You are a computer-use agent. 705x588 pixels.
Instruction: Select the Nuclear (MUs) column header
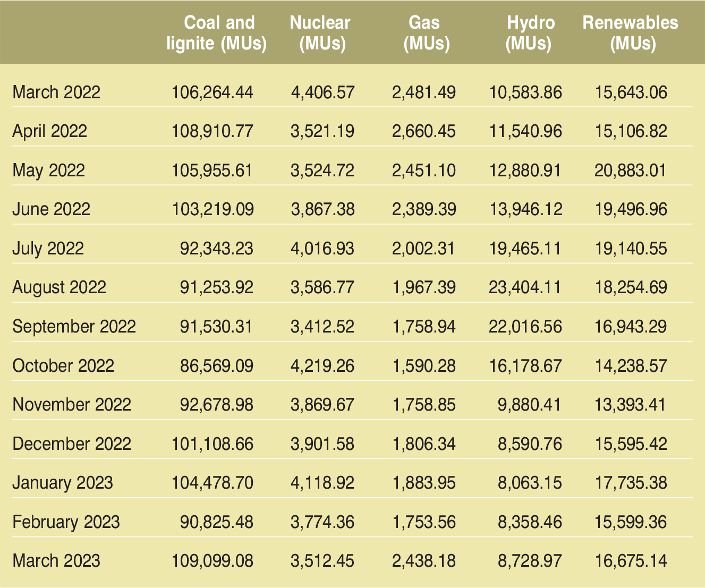click(319, 31)
